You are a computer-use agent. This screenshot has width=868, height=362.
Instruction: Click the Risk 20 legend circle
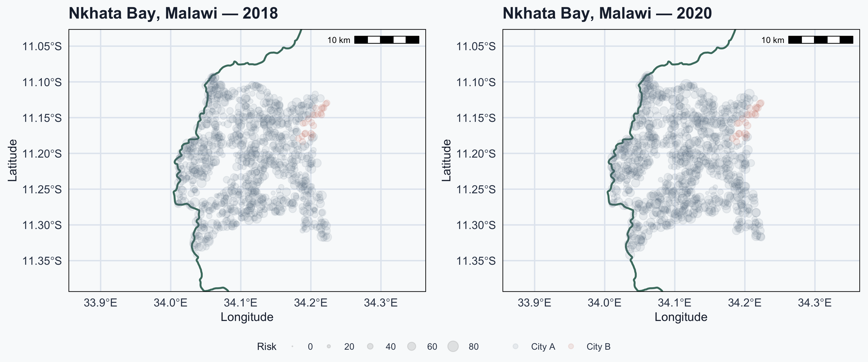pos(329,347)
